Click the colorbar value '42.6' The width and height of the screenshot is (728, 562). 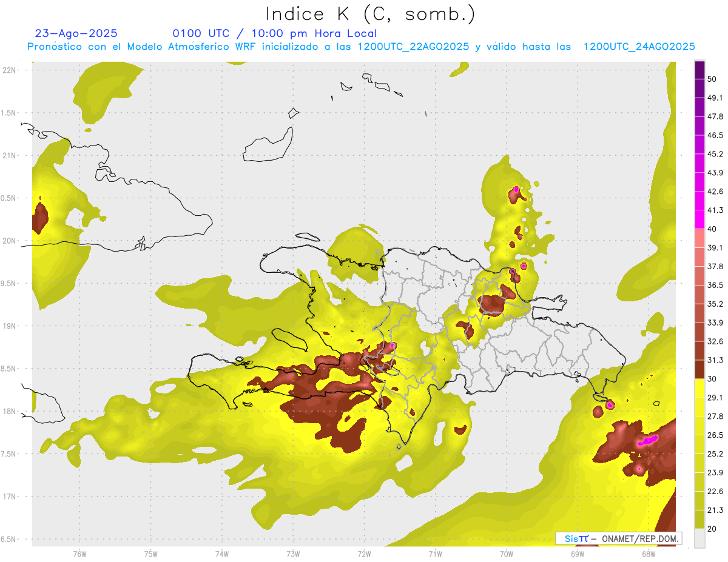pyautogui.click(x=715, y=192)
